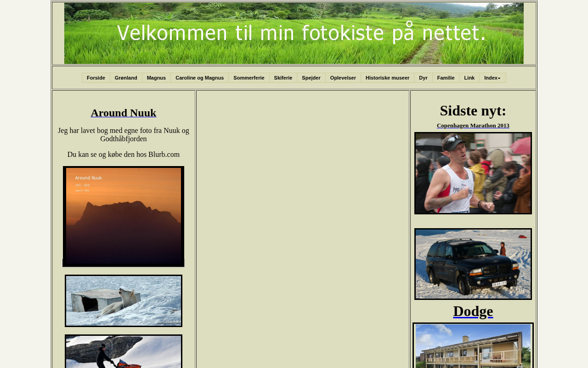Select Caroline og Magnus in the navigation
The width and height of the screenshot is (588, 368).
[200, 78]
